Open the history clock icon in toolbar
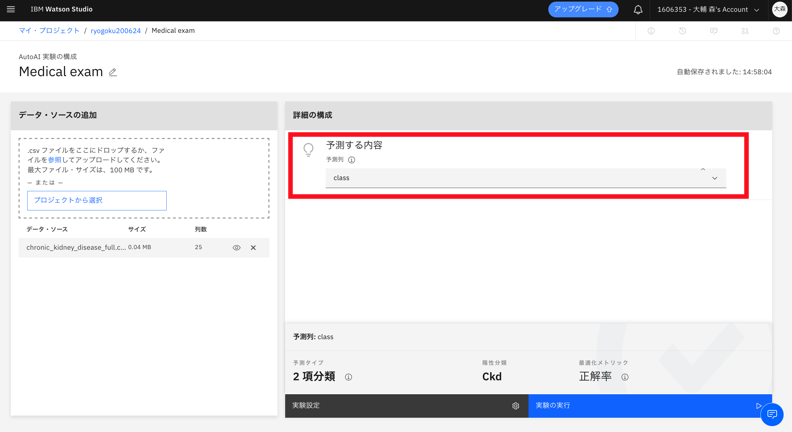 click(x=682, y=31)
